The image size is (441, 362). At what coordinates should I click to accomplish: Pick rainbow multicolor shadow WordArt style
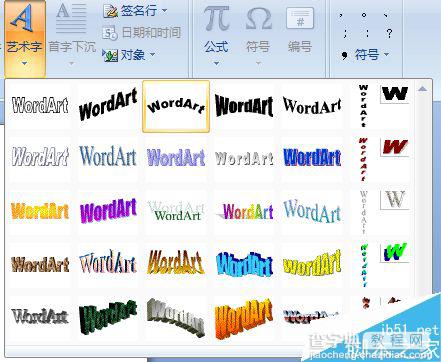coord(244,211)
